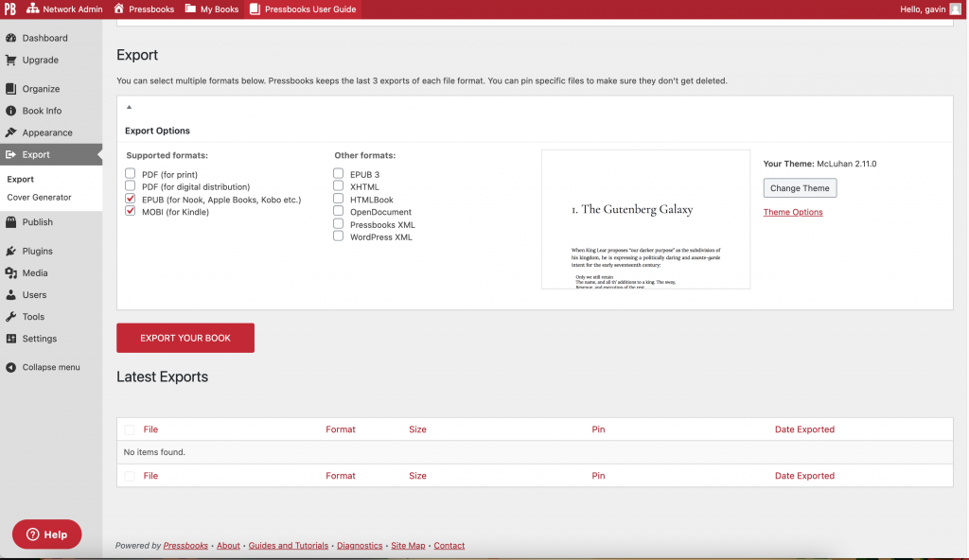Screen dimensions: 969x560
Task: Tick the HTMLBook checkbox
Action: 338,199
